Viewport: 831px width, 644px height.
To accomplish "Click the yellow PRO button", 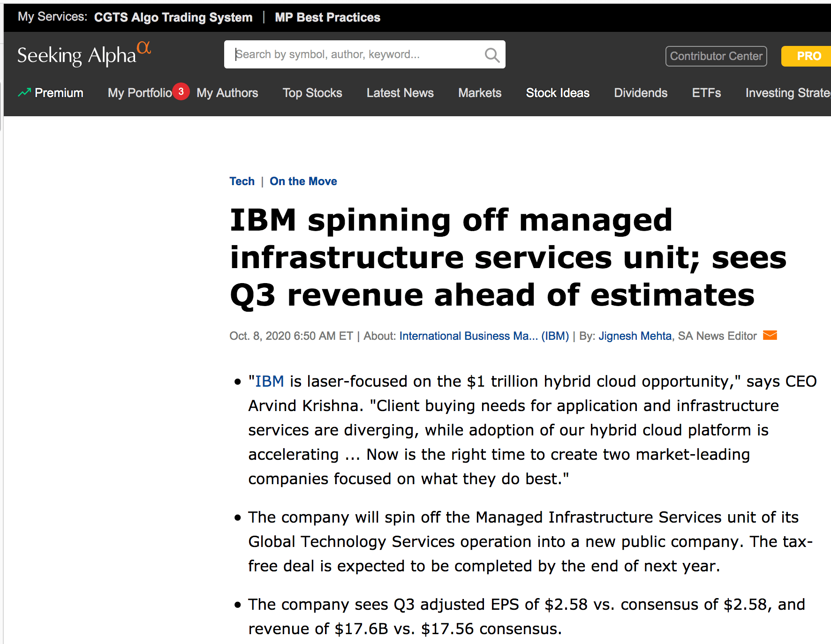I will click(x=808, y=56).
